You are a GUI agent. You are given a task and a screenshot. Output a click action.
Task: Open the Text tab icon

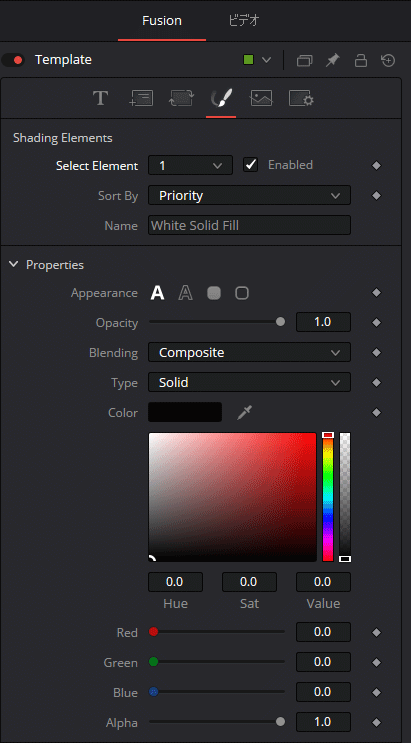pos(100,99)
